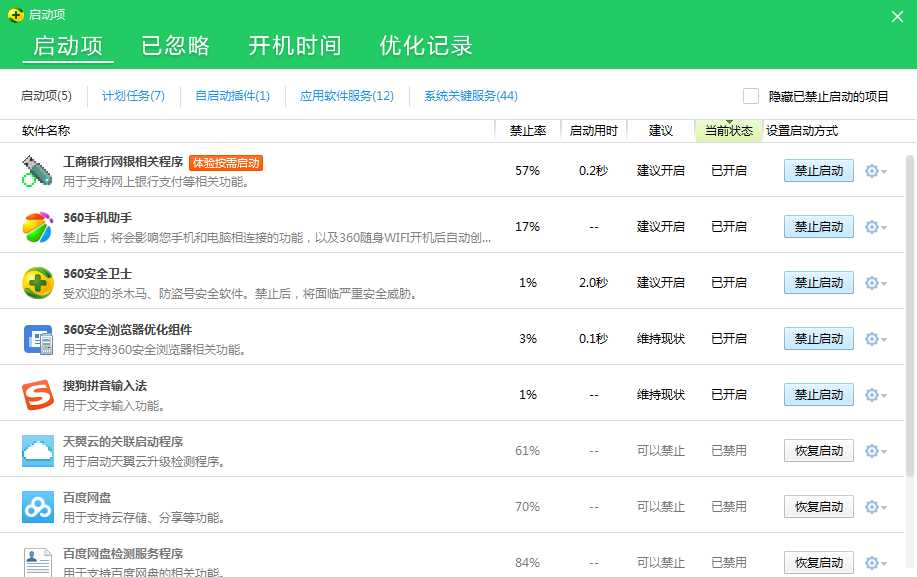Click the 360安全卫士 green shield icon
The height and width of the screenshot is (577, 917).
[38, 282]
